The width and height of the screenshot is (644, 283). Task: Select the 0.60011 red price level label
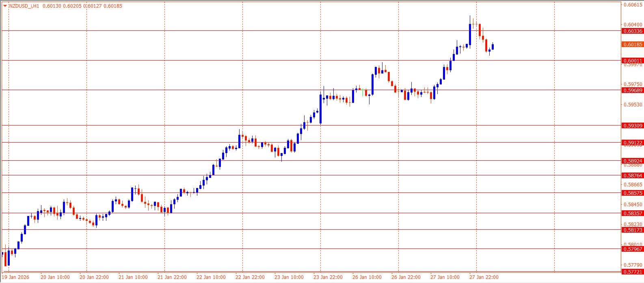[633, 60]
